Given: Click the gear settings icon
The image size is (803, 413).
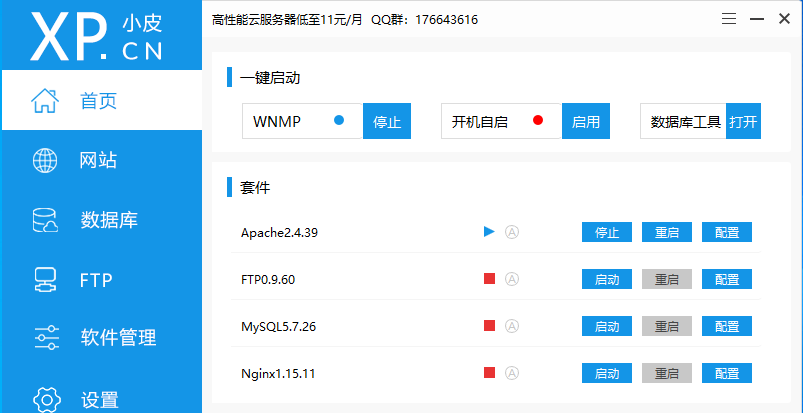Looking at the screenshot, I should [47, 400].
